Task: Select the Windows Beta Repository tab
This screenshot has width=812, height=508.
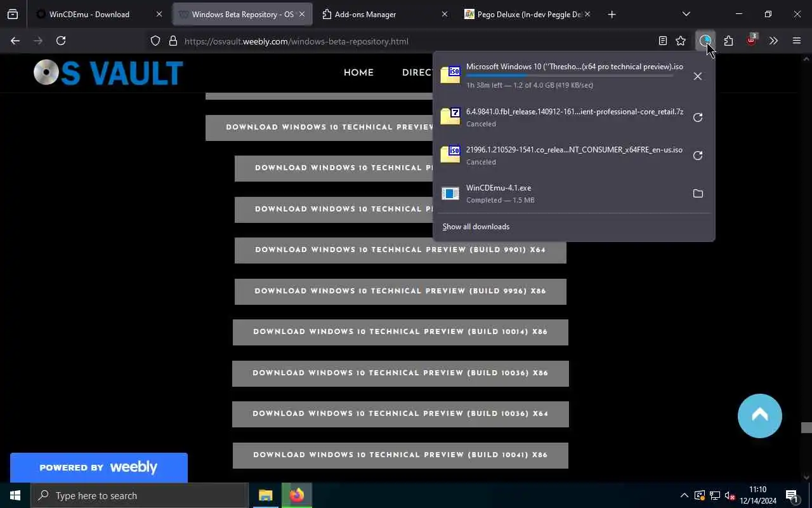Action: coord(242,14)
